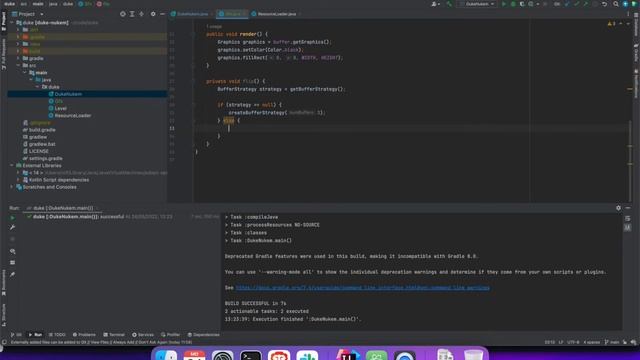Select ResourceLoader class in project tree
The width and height of the screenshot is (640, 360).
(73, 116)
